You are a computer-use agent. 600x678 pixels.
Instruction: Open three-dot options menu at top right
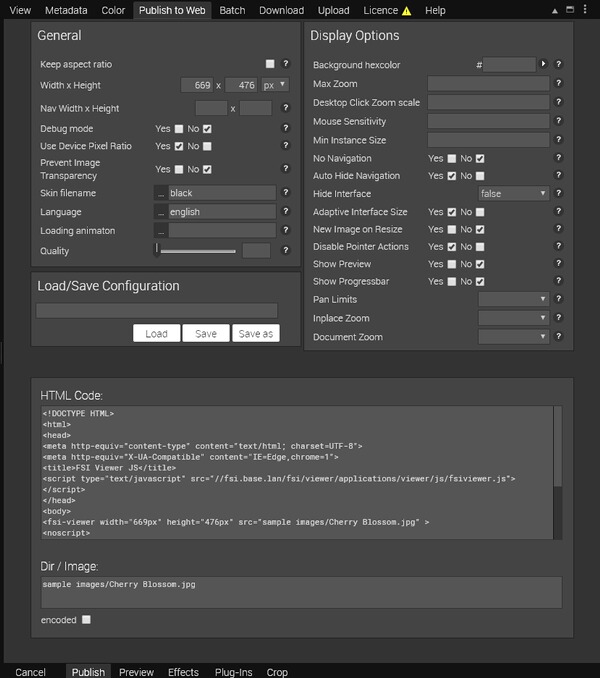585,10
